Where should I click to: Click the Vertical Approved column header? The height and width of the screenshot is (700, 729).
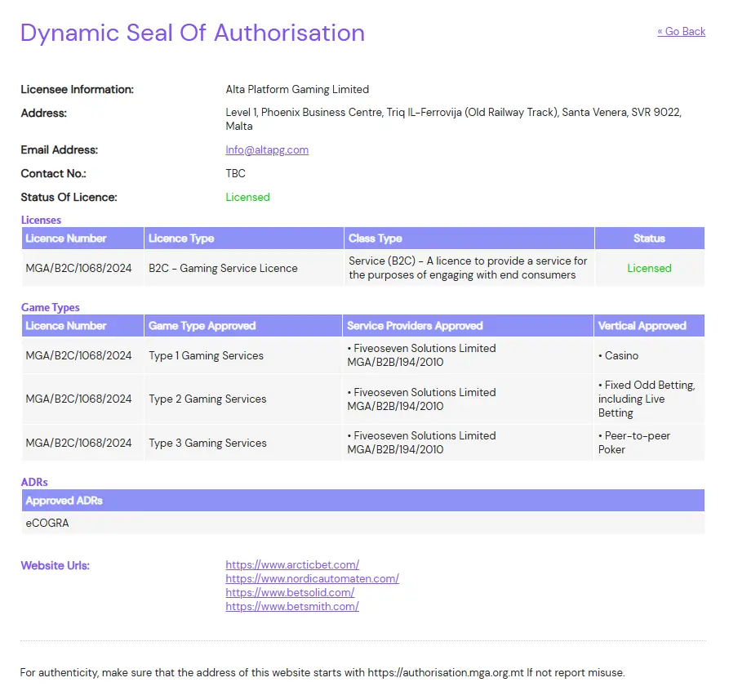pyautogui.click(x=641, y=326)
